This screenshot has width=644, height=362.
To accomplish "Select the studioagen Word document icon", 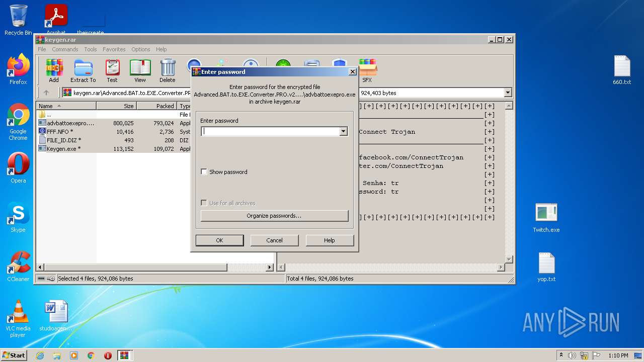I will coord(56,316).
